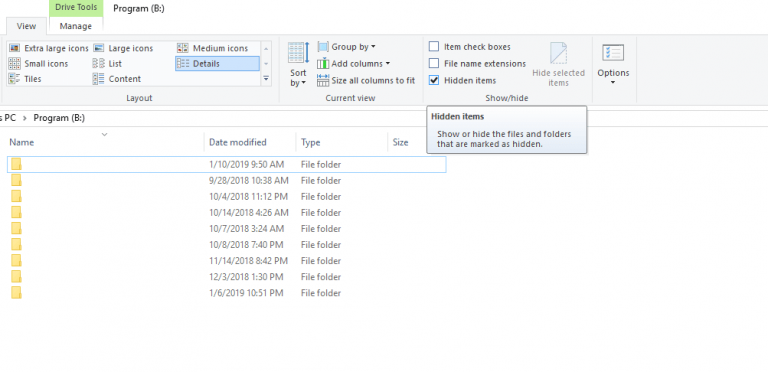
Task: Click Program (B:) in the address bar
Action: 59,118
